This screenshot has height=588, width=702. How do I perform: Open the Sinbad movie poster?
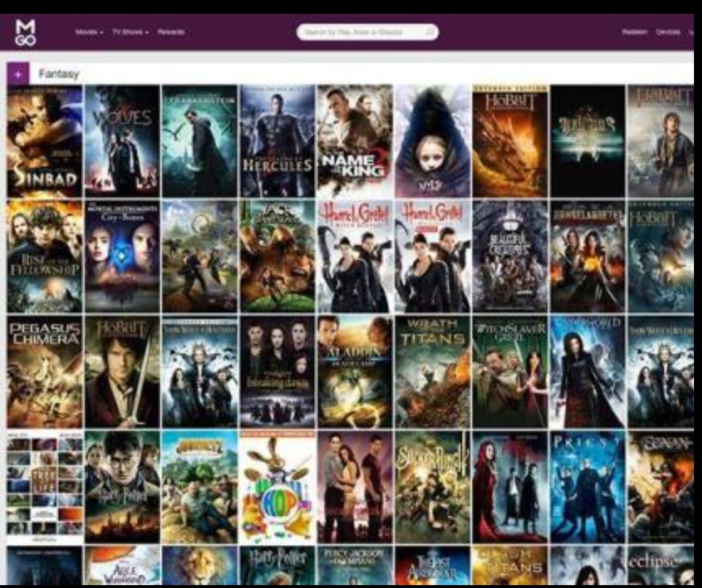[x=45, y=142]
